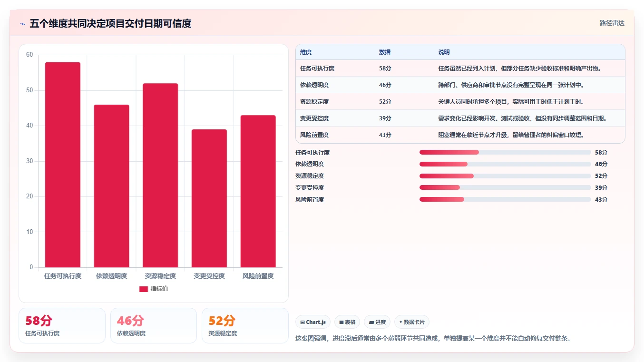Click 任务可执行度 x-axis label under chart
The height and width of the screenshot is (362, 644).
click(63, 276)
